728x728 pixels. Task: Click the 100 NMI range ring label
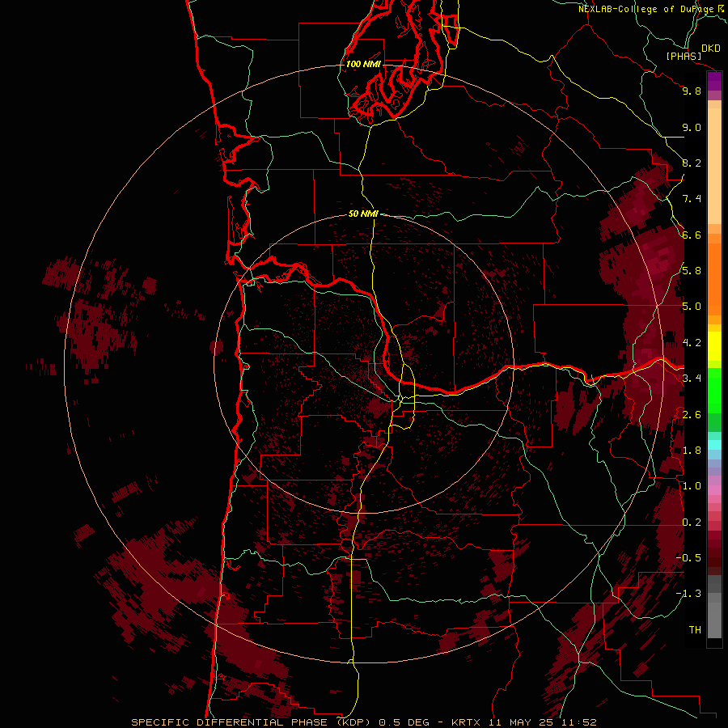coord(363,64)
